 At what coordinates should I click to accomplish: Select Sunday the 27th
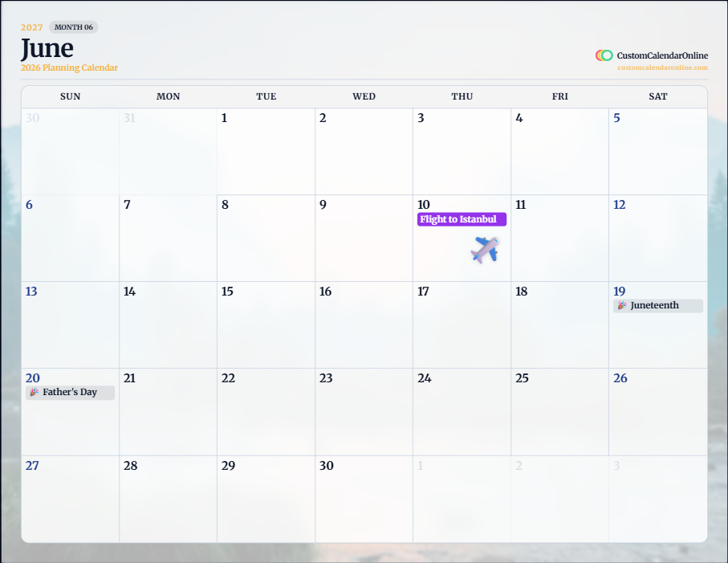coord(70,499)
